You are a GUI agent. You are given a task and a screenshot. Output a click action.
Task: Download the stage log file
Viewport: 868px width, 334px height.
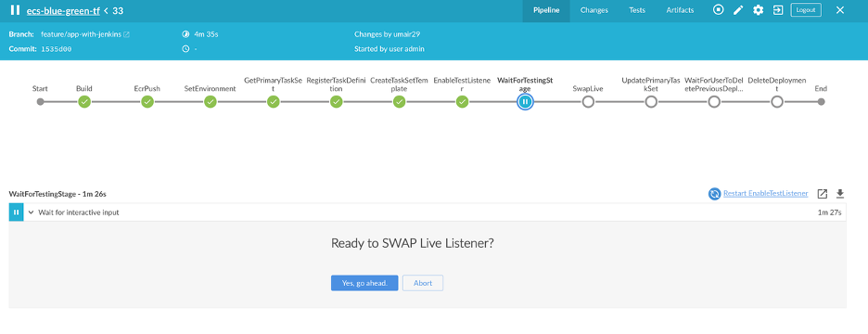pyautogui.click(x=840, y=193)
